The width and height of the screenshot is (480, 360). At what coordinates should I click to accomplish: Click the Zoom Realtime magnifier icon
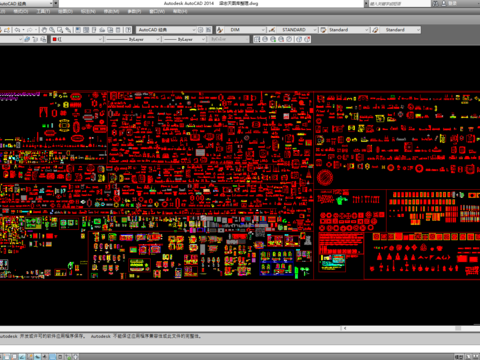[x=52, y=30]
